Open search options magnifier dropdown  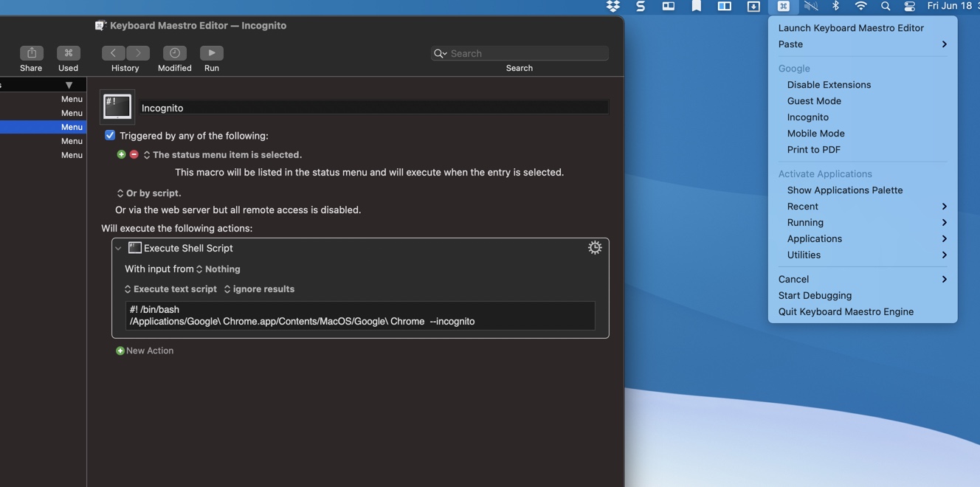pyautogui.click(x=441, y=53)
